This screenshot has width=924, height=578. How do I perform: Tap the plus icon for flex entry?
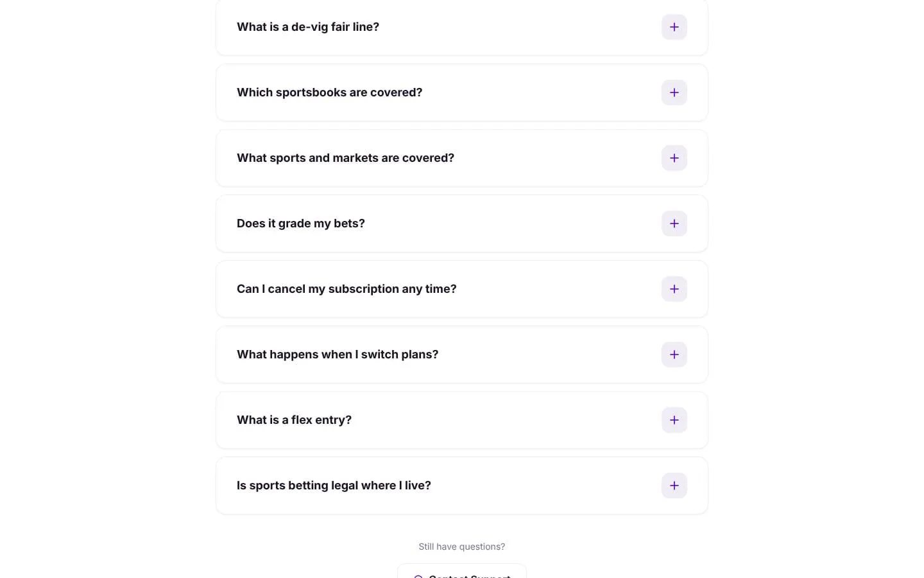(674, 420)
